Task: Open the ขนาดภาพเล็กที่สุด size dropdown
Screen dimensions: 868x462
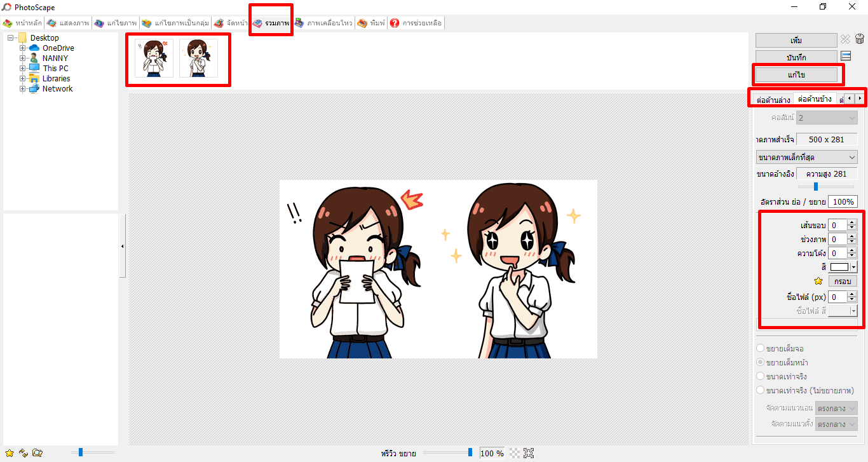Action: 806,157
